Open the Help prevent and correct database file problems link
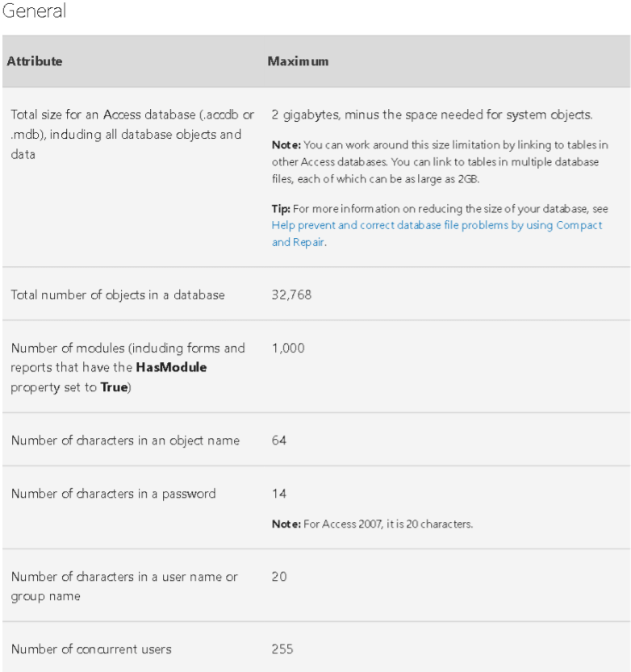This screenshot has width=631, height=672. point(437,225)
